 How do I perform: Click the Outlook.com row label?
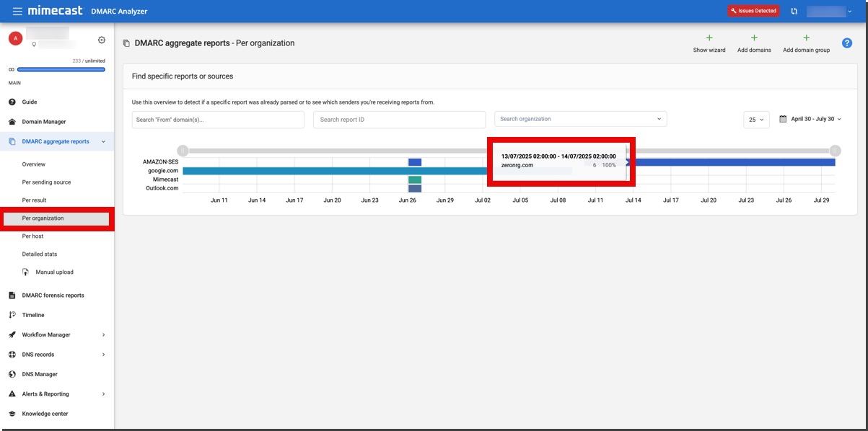(x=162, y=188)
